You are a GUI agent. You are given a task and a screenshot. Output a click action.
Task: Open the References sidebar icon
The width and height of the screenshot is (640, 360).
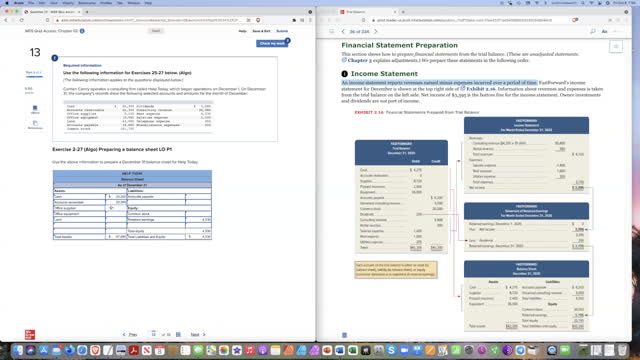[35, 124]
